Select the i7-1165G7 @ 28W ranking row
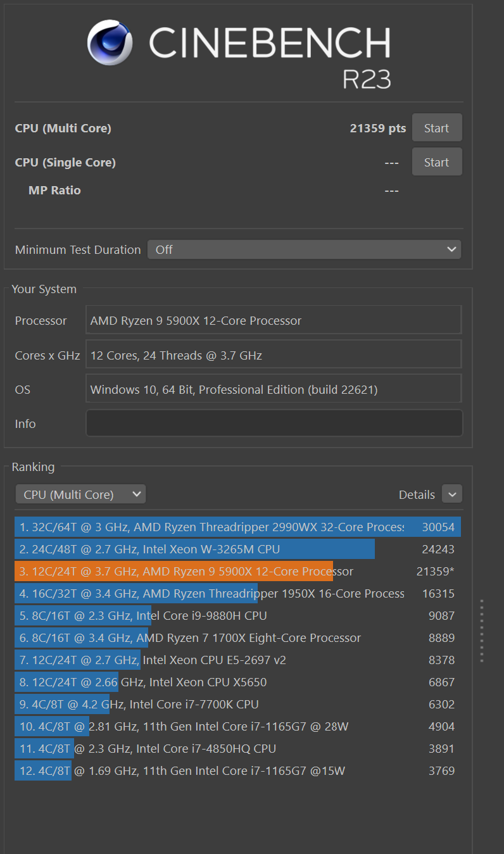The width and height of the screenshot is (504, 854). [x=237, y=727]
